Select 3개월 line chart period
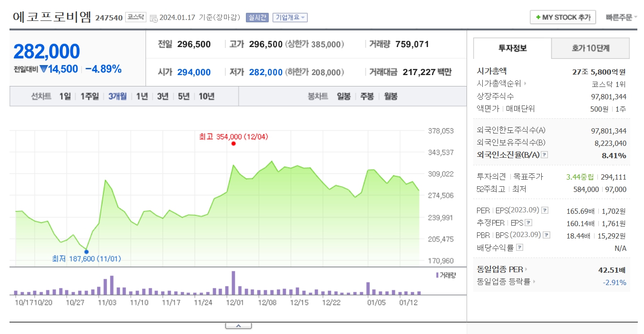Image resolution: width=644 pixels, height=334 pixels. (x=117, y=96)
